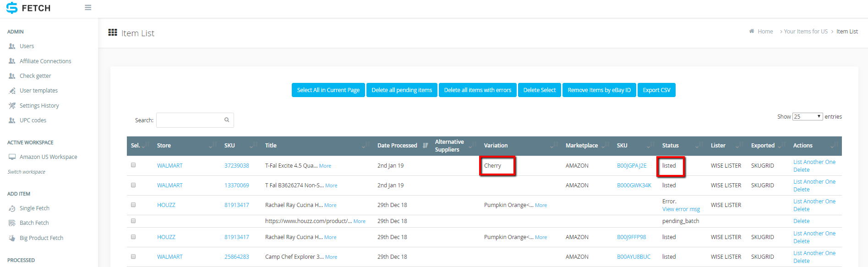Open the Users menu item

(27, 46)
